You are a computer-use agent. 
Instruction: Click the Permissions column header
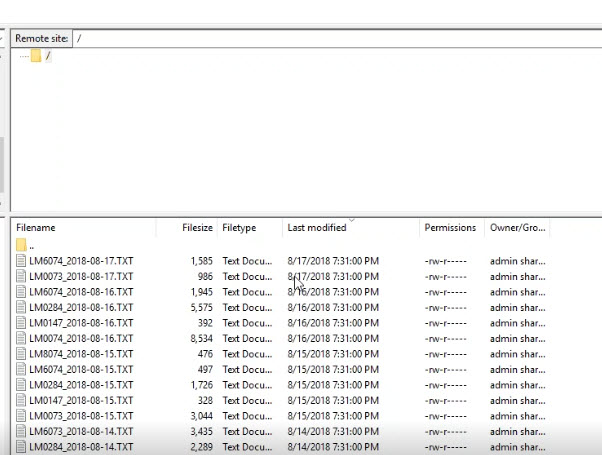(450, 228)
